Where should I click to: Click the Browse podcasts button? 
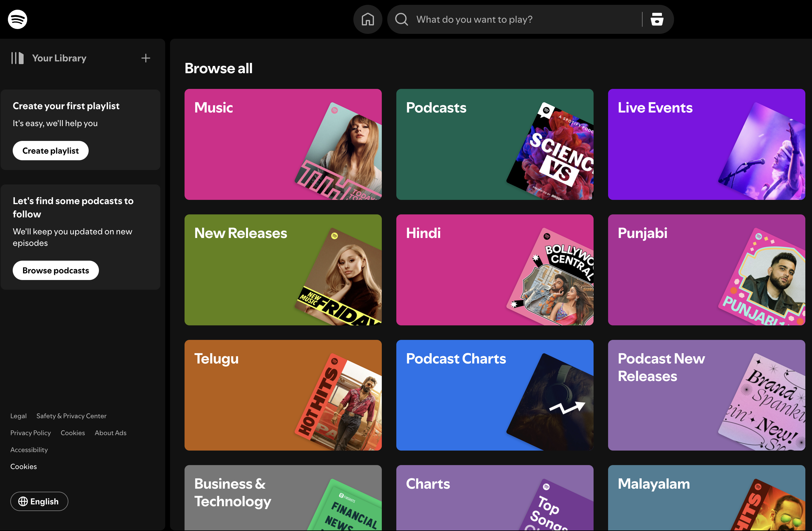click(x=55, y=270)
